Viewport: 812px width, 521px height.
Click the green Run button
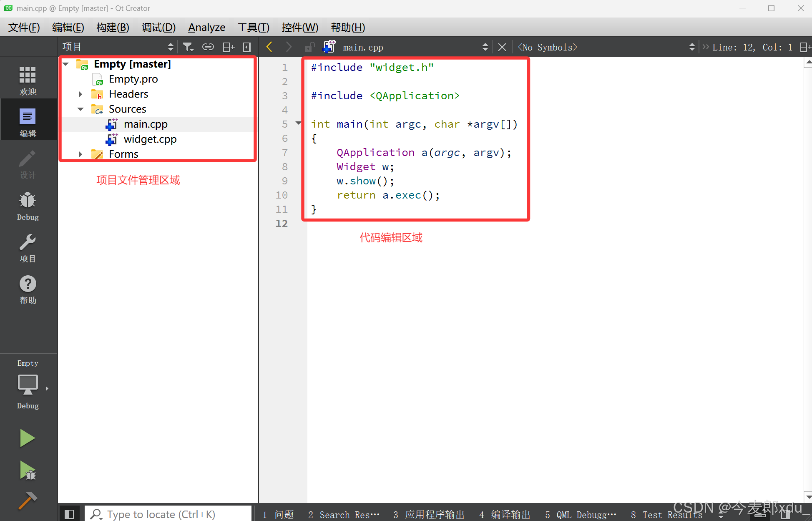[28, 438]
